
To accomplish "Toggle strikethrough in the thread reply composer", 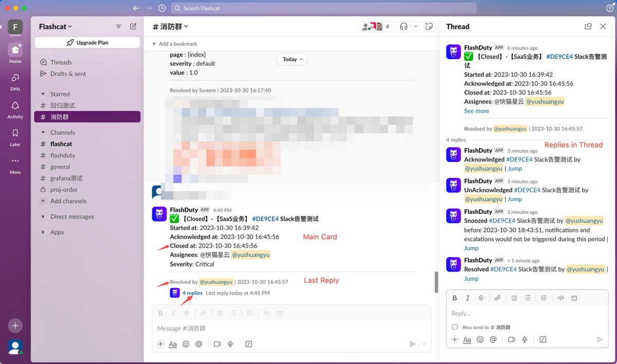I will (481, 298).
